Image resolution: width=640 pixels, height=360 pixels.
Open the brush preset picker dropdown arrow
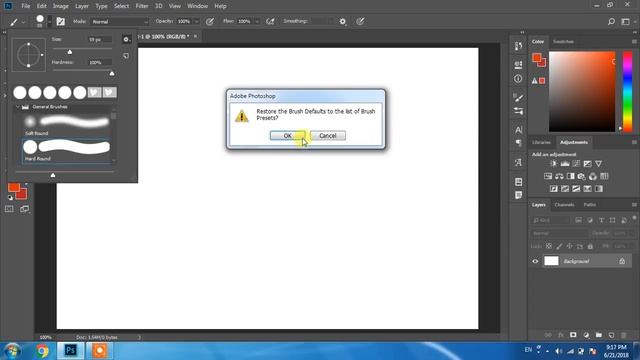49,22
